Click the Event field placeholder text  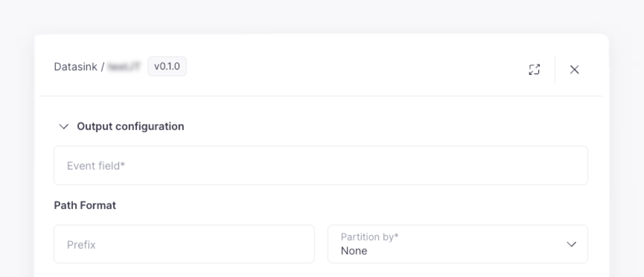(96, 166)
